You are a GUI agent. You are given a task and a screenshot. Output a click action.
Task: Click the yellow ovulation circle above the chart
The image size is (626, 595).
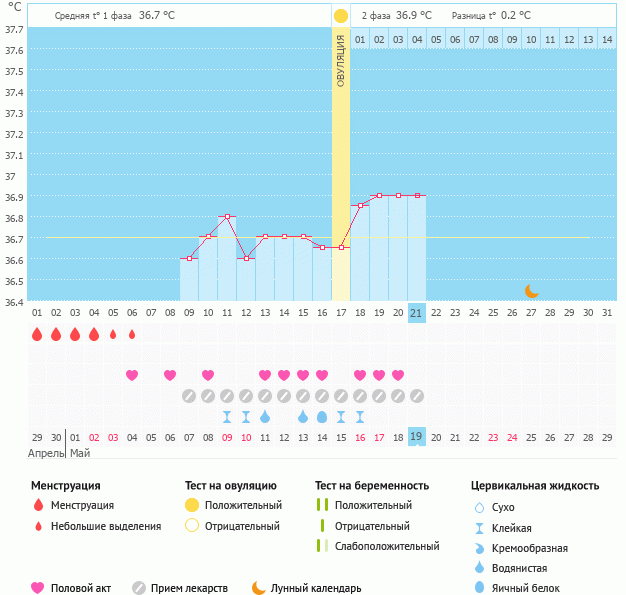[341, 16]
